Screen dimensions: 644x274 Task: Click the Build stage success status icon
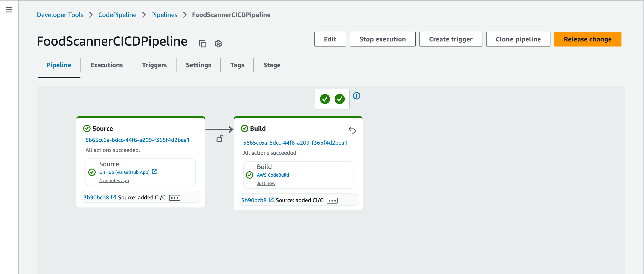pos(244,128)
